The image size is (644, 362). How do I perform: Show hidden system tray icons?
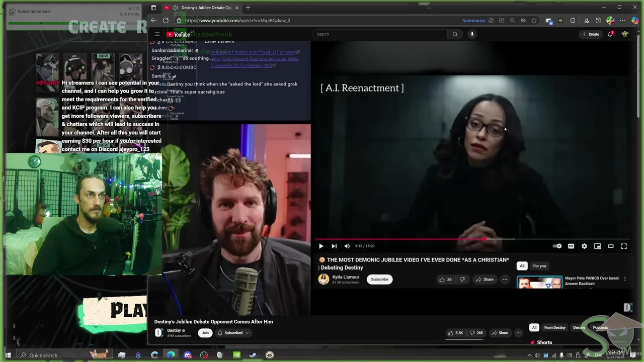(529, 355)
